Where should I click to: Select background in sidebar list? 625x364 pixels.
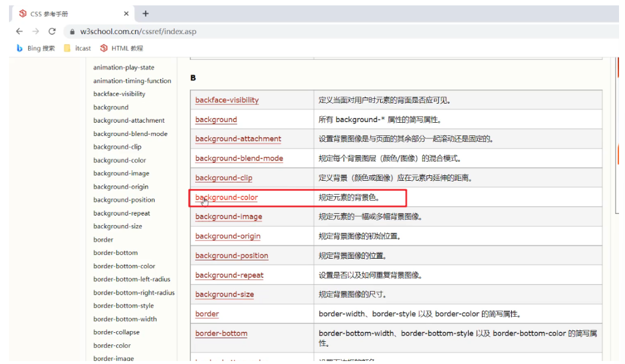point(111,107)
